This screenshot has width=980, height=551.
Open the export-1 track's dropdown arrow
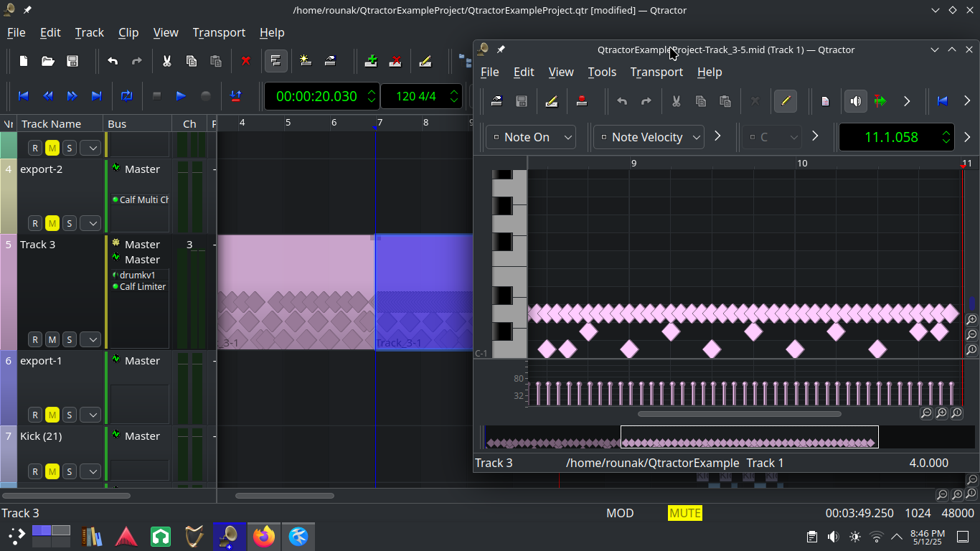(x=90, y=415)
